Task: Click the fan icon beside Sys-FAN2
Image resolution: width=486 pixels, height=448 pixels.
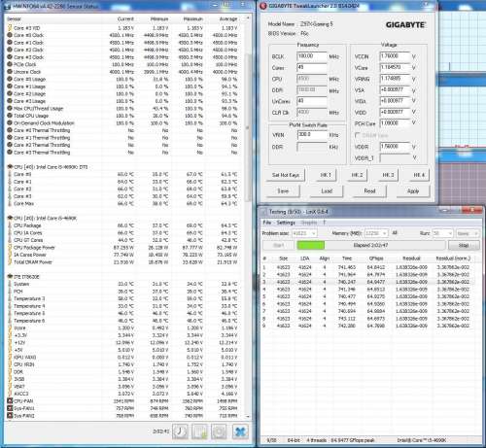Action: [10, 416]
